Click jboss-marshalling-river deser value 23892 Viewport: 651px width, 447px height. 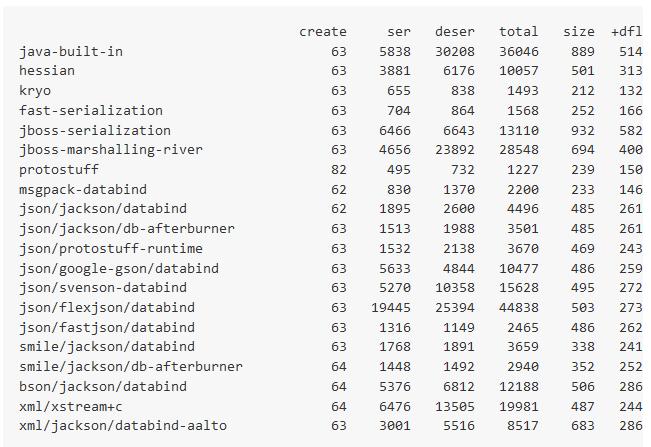(x=455, y=149)
